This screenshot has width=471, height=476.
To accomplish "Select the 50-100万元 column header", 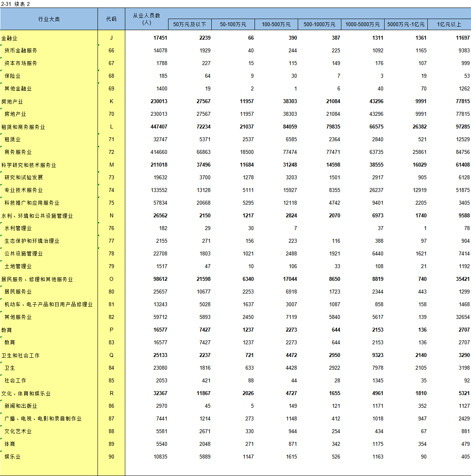I will point(233,24).
